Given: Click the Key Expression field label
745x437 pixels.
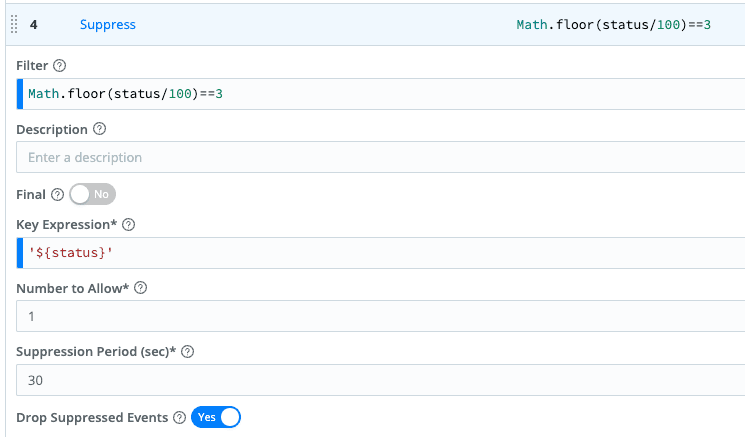Looking at the screenshot, I should [66, 225].
